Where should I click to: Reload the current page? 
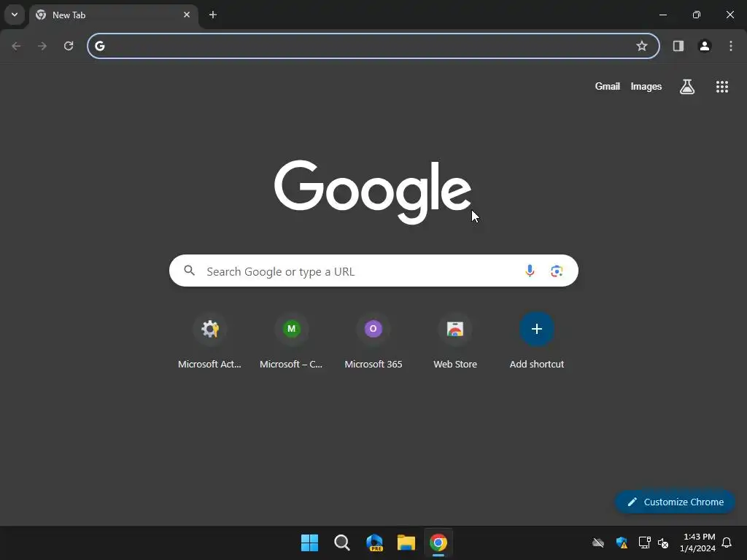pyautogui.click(x=69, y=46)
